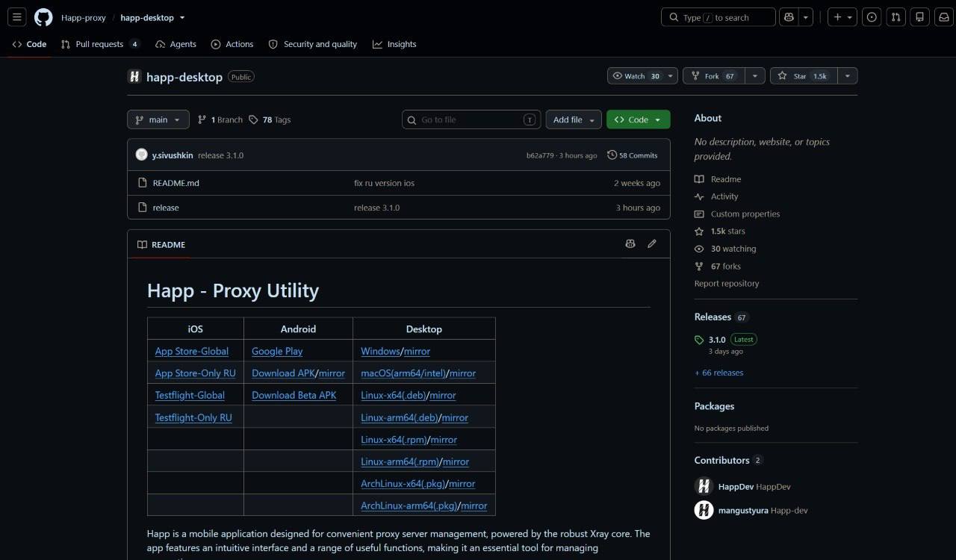Open Copilot chat icon in header
This screenshot has height=560, width=956.
pyautogui.click(x=789, y=17)
